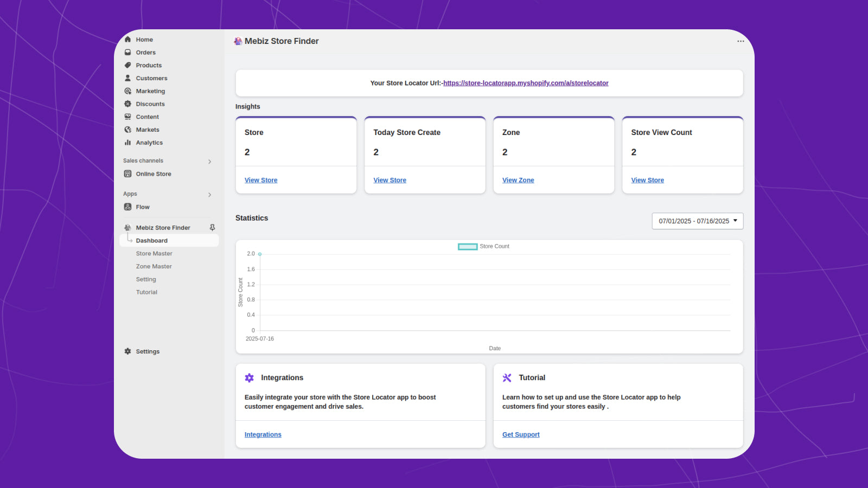This screenshot has width=868, height=488.
Task: Click the chart data point at 2.0
Action: 260,254
